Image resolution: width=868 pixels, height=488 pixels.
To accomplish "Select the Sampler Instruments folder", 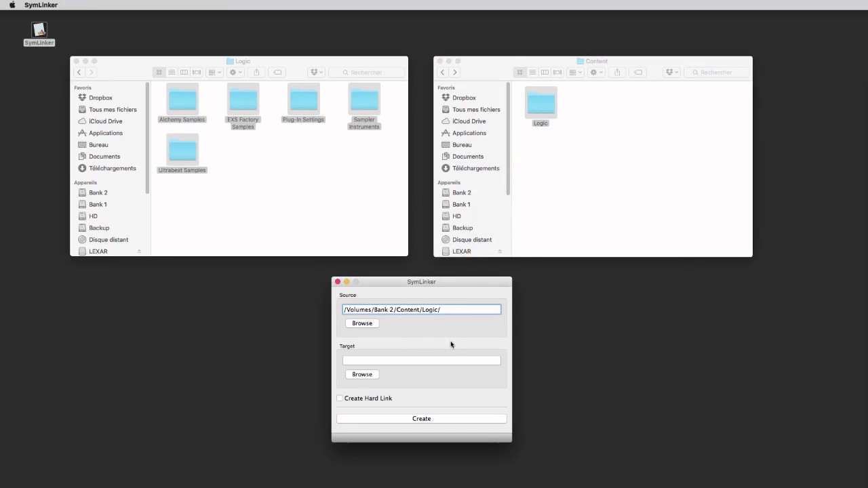I will [x=364, y=100].
